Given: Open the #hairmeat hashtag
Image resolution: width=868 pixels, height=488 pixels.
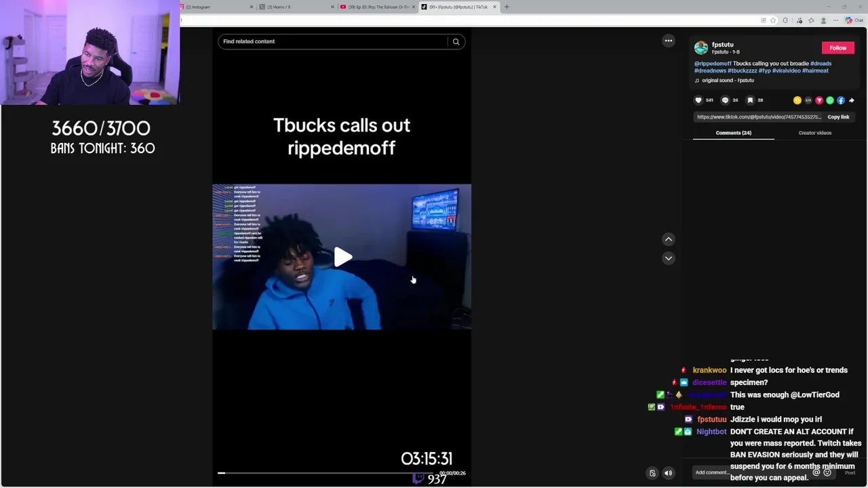Looking at the screenshot, I should point(815,70).
